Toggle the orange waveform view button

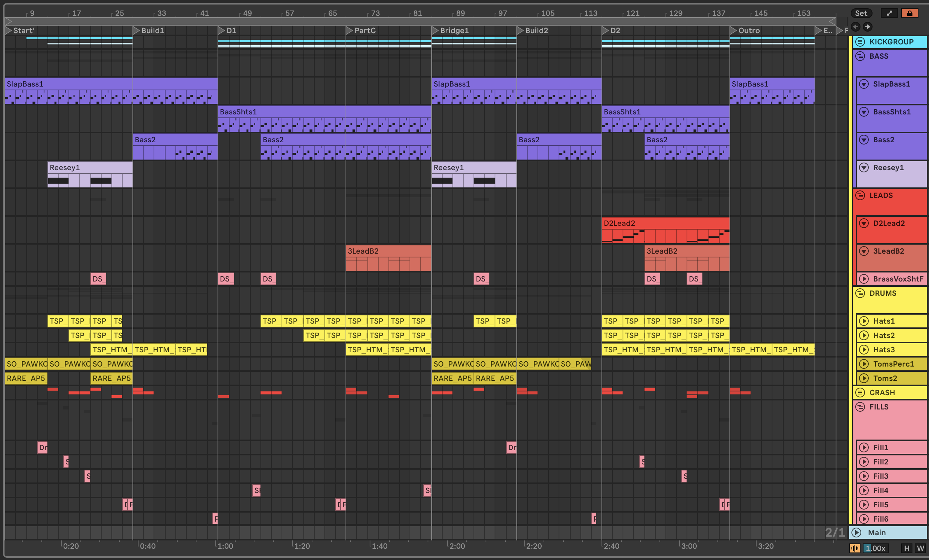854,548
